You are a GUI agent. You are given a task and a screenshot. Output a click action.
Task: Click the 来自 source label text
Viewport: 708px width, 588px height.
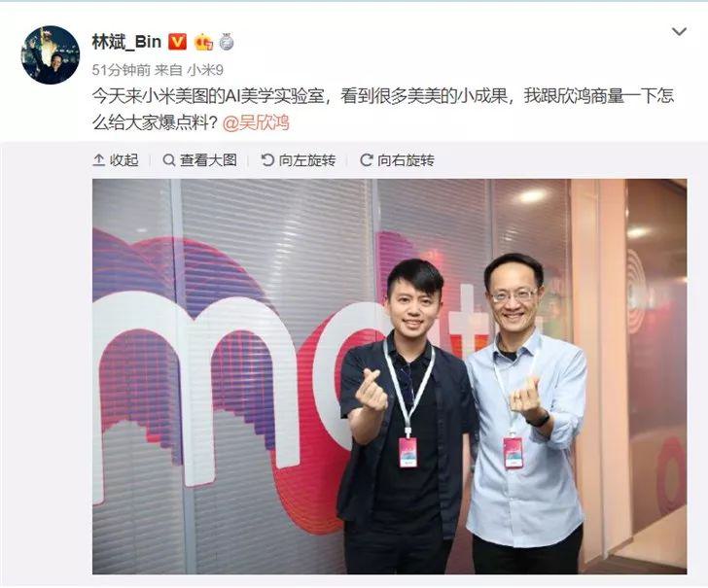coord(168,70)
